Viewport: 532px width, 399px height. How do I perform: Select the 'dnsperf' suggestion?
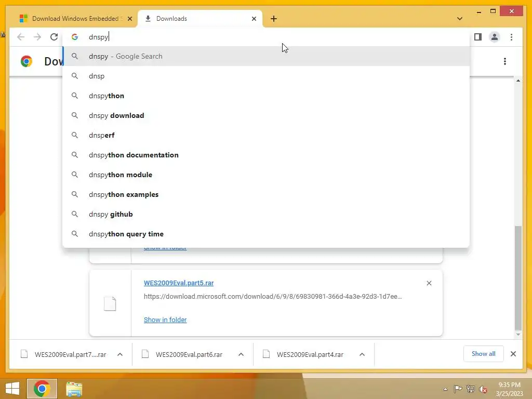[267, 135]
